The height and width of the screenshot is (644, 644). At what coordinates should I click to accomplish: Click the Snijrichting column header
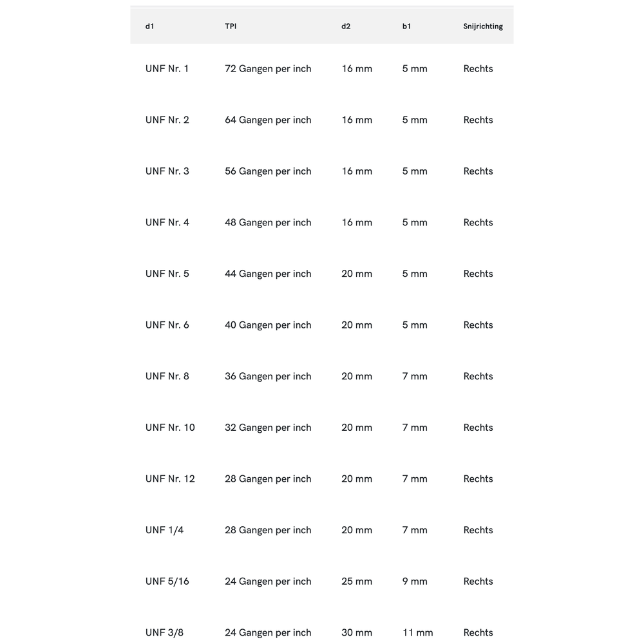point(483,26)
